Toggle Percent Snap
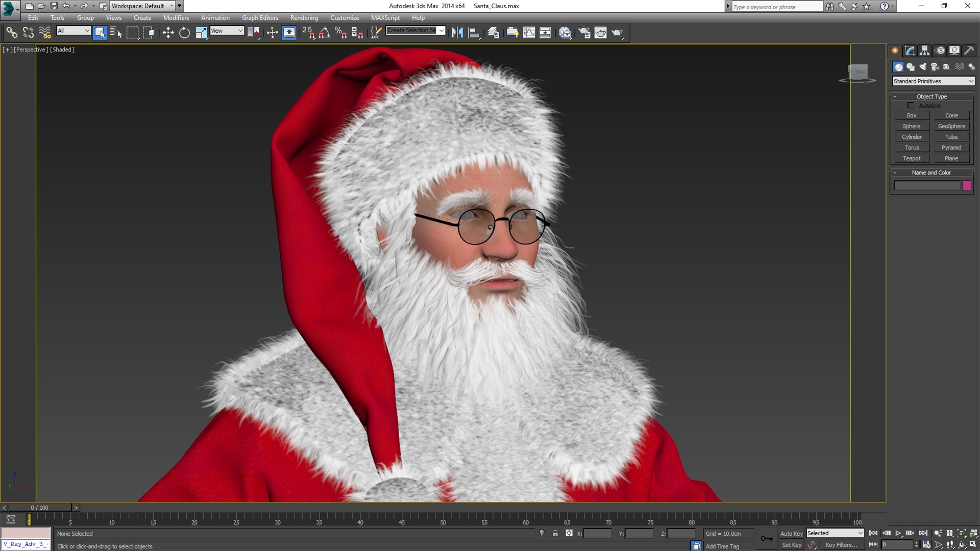This screenshot has height=551, width=980. tap(340, 33)
